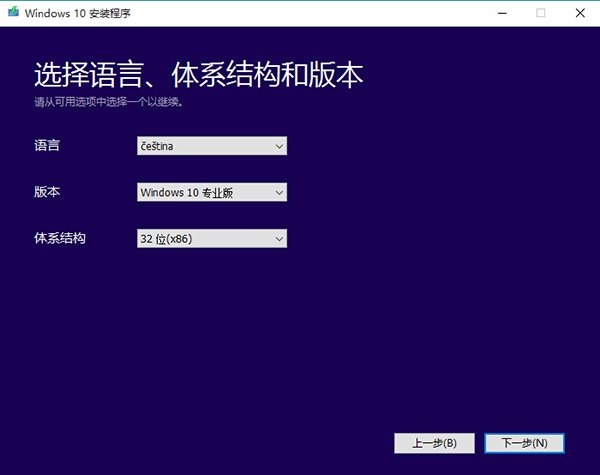Click the subtitle 请从可用选项中选择一个以继续

point(109,102)
